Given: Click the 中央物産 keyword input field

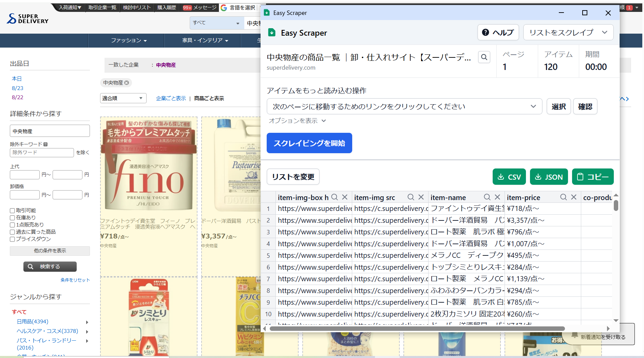Looking at the screenshot, I should pos(50,131).
